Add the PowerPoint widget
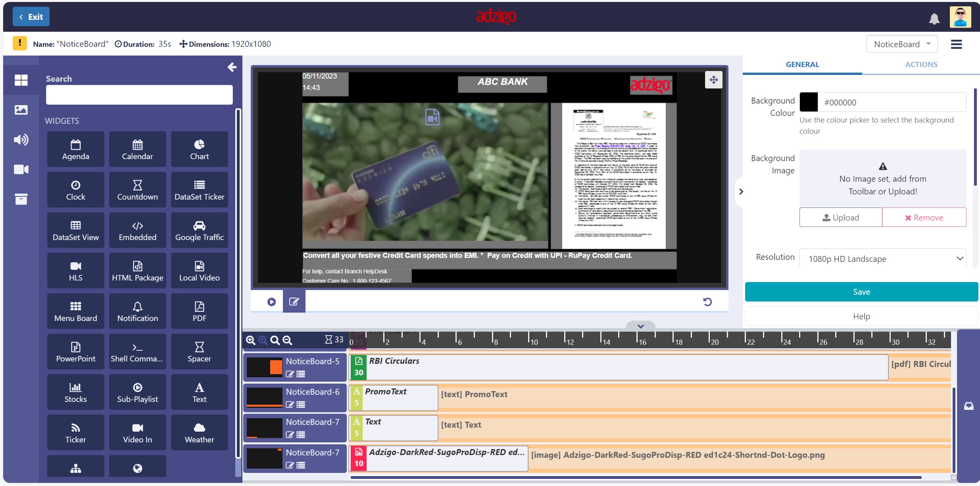The height and width of the screenshot is (486, 980). point(75,352)
